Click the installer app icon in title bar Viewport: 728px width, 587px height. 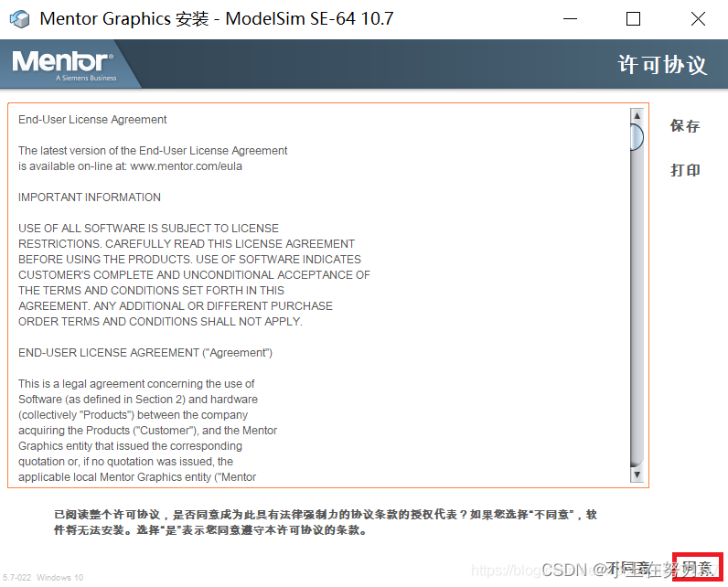[x=19, y=19]
